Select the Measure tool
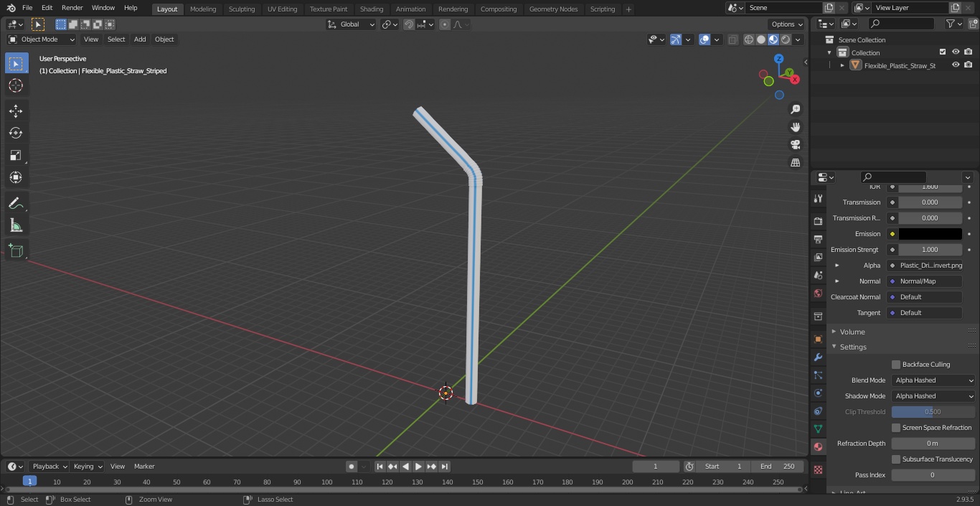Viewport: 980px width, 506px height. [16, 226]
